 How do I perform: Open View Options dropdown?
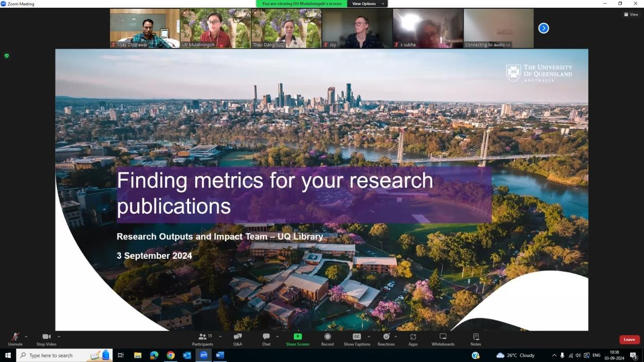pos(367,4)
